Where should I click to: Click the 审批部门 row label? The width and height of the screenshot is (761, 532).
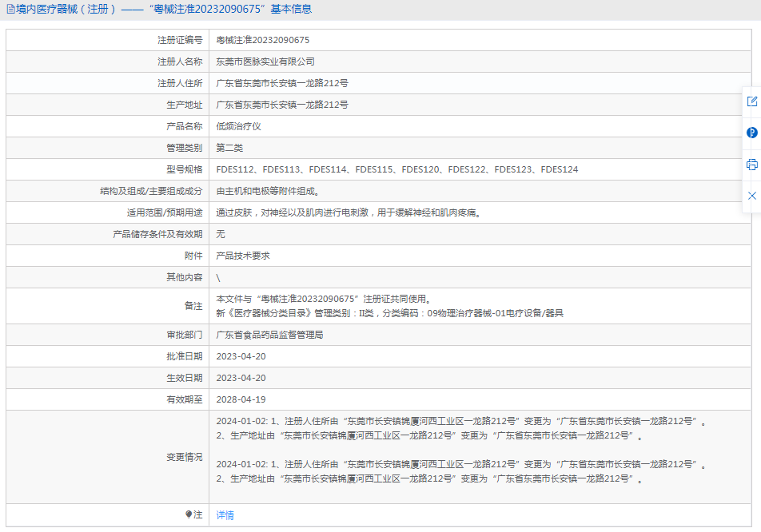(x=185, y=335)
